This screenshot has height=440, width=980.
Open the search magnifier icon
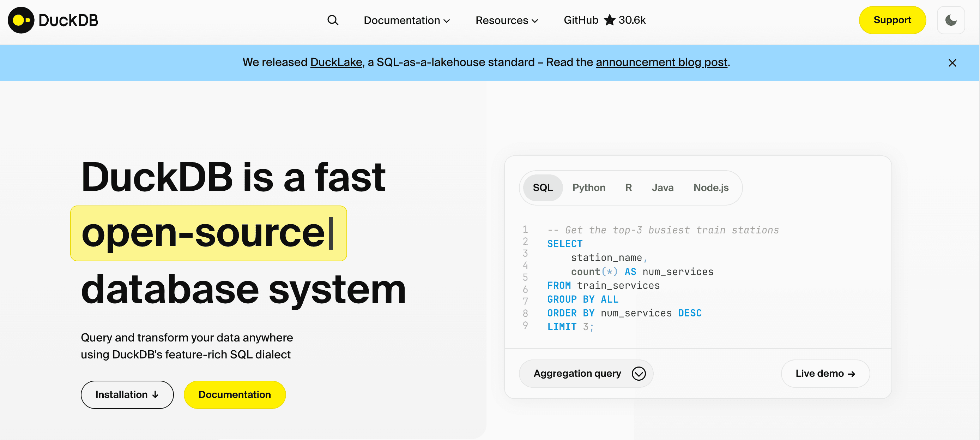333,20
